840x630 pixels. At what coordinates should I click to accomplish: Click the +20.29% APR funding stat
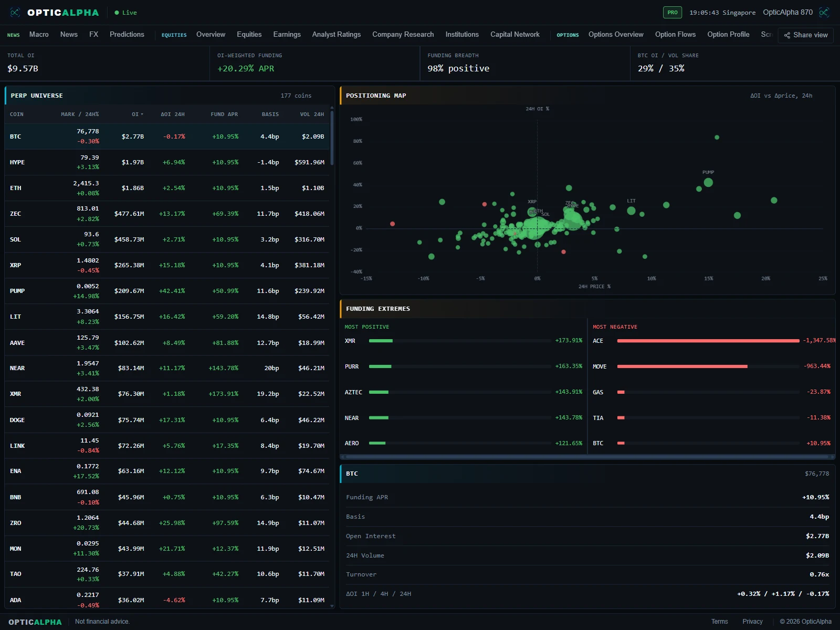point(246,68)
